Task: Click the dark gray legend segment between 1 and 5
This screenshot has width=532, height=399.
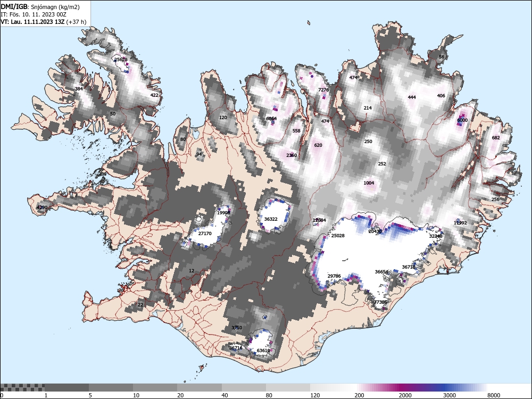Action: tap(67, 387)
